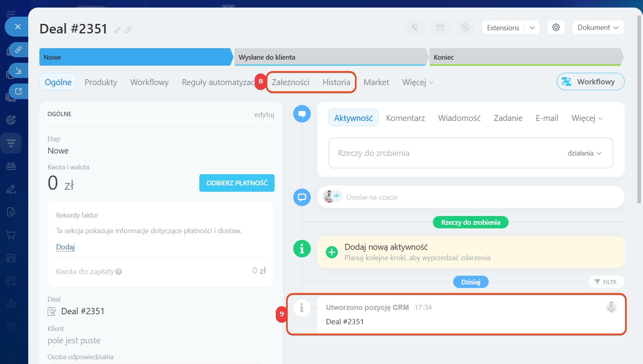The width and height of the screenshot is (643, 364).
Task: Open settings gear icon
Action: point(556,27)
